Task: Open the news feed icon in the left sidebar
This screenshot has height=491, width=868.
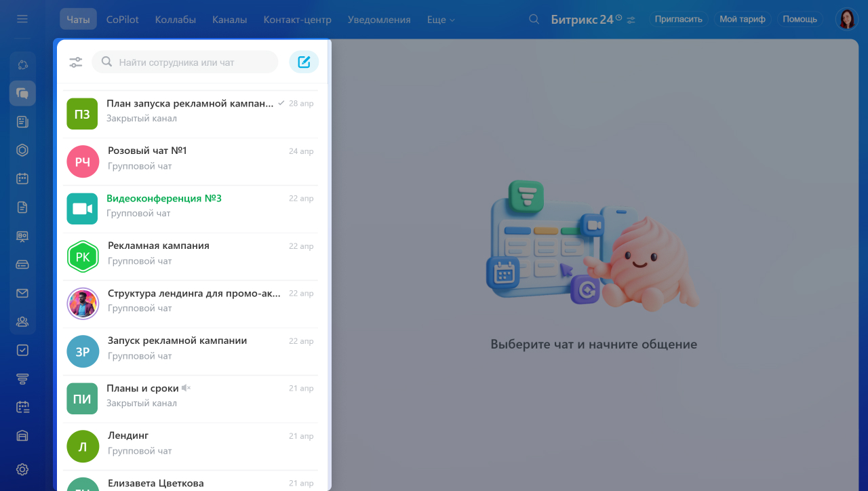Action: [22, 122]
